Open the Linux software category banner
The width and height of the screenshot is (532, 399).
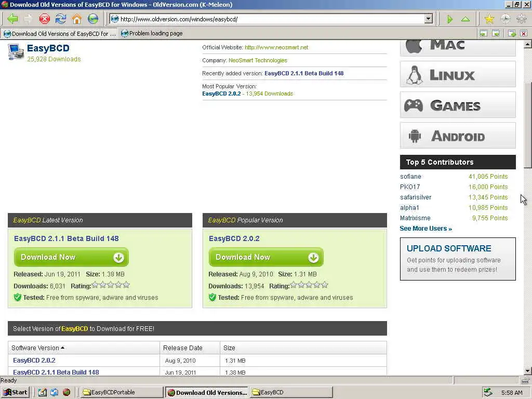(458, 74)
